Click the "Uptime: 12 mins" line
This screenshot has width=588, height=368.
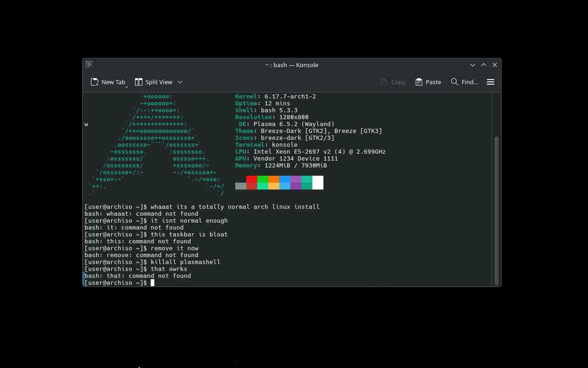(x=263, y=103)
